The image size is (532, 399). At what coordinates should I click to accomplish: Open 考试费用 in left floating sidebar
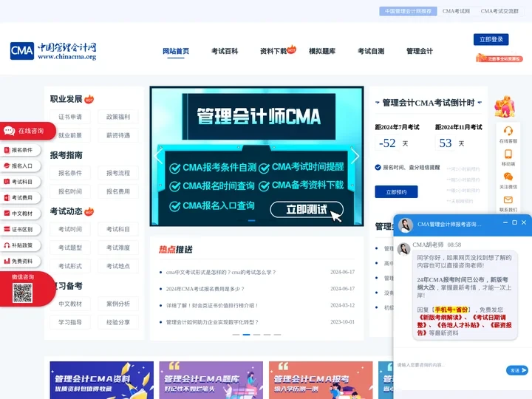pos(20,198)
